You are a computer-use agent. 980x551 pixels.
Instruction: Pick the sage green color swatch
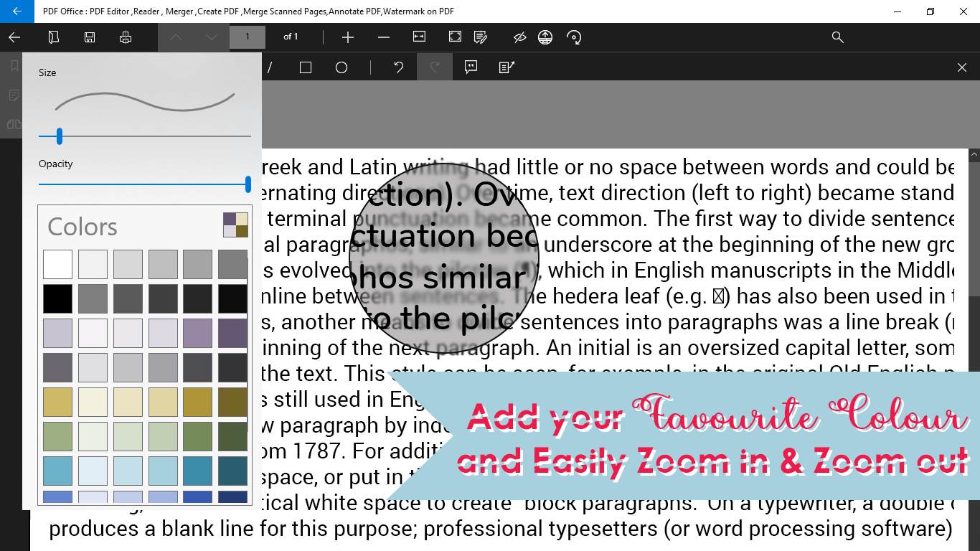[x=57, y=437]
